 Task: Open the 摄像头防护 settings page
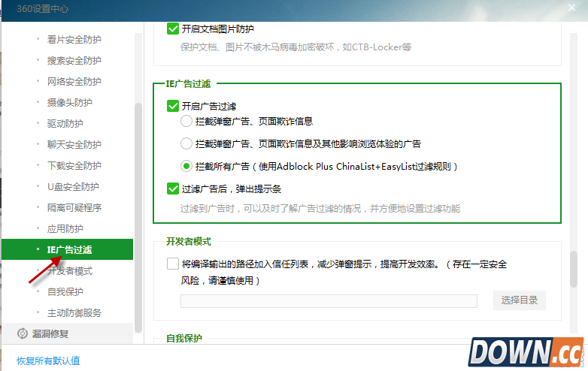pyautogui.click(x=69, y=102)
